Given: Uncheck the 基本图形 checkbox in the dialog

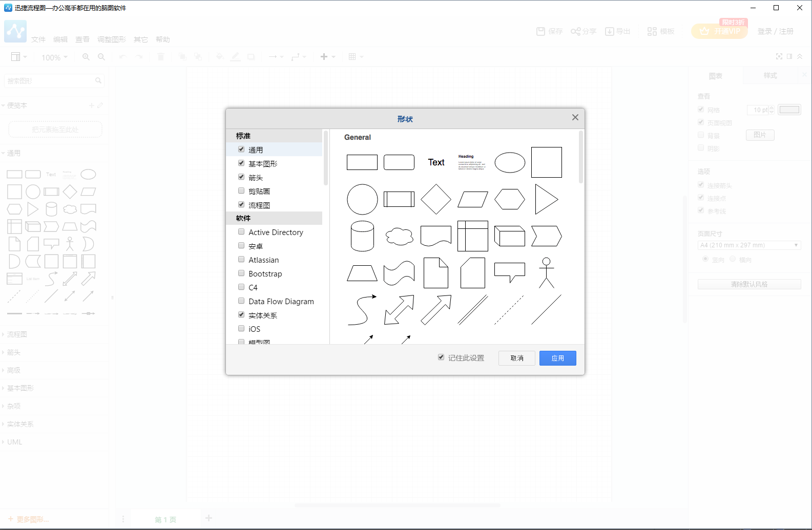Looking at the screenshot, I should tap(241, 163).
